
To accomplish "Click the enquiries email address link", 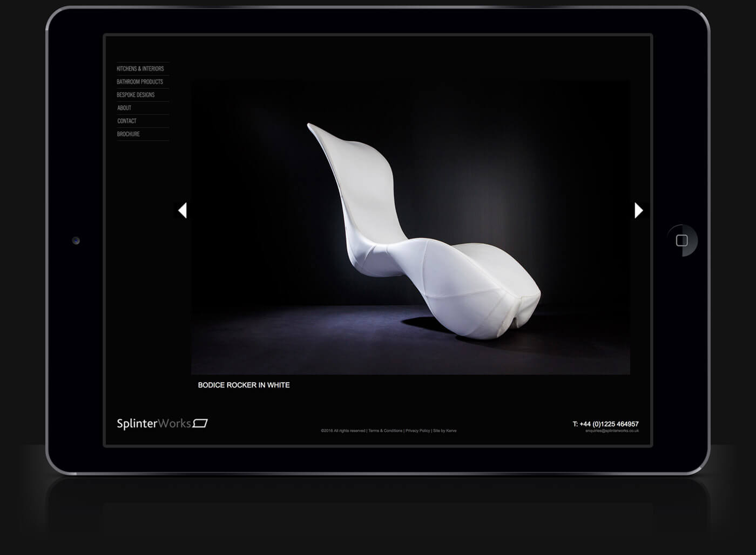I will click(612, 431).
